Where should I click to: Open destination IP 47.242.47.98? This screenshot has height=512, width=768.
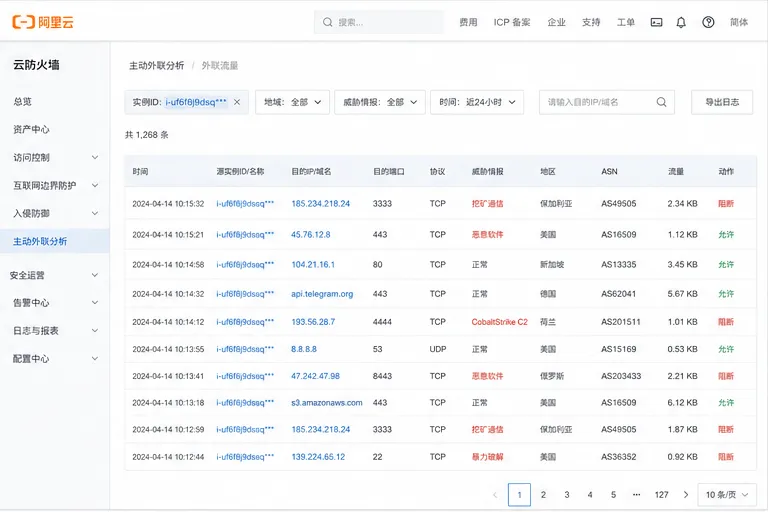tap(315, 376)
